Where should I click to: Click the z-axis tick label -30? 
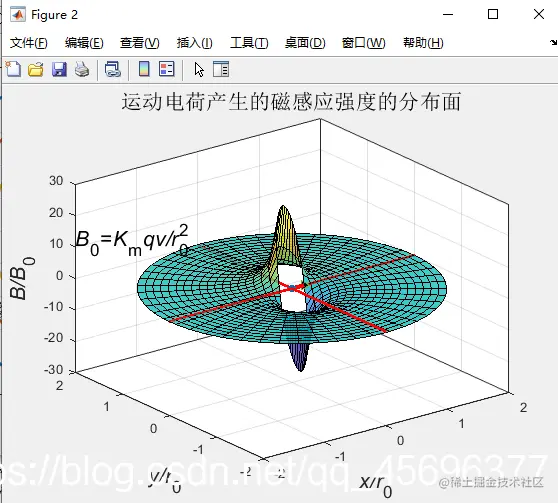(54, 370)
